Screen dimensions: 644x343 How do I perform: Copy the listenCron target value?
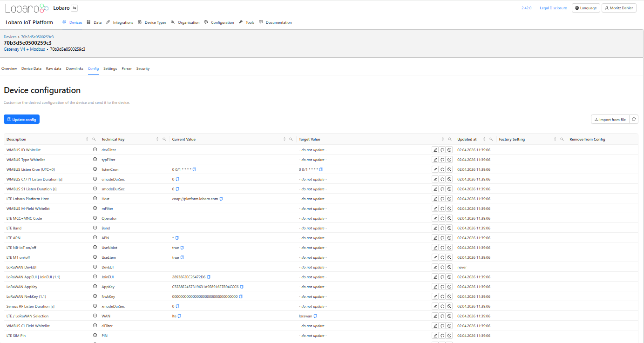(x=321, y=169)
